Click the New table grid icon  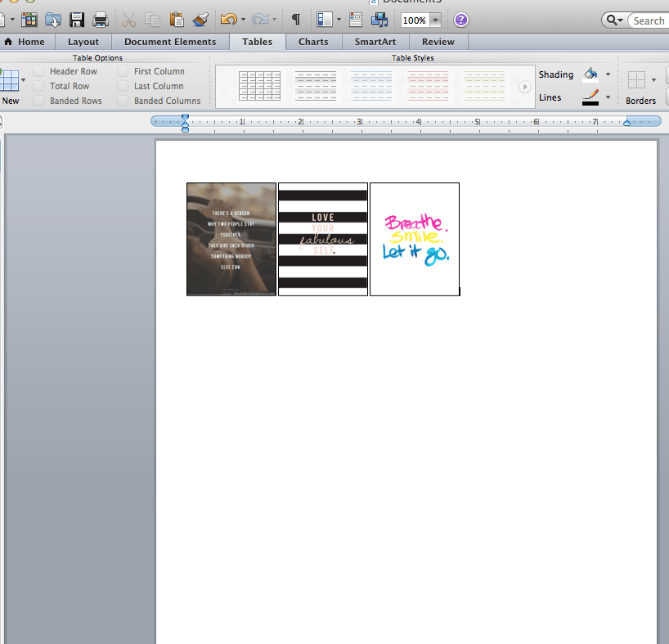click(x=9, y=80)
